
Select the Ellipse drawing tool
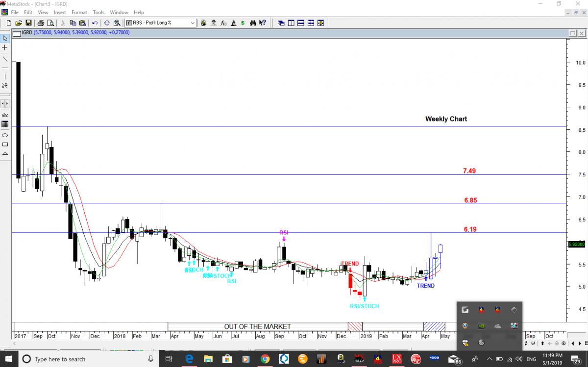5,135
